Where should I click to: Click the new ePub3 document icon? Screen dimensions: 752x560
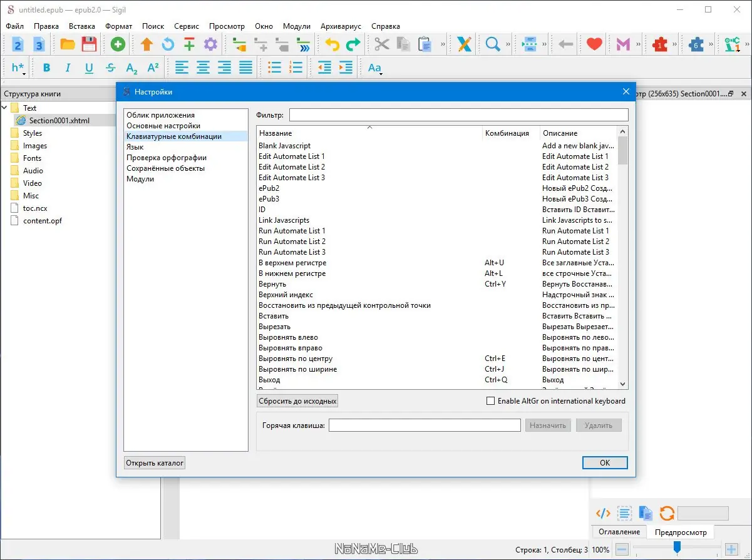point(39,44)
